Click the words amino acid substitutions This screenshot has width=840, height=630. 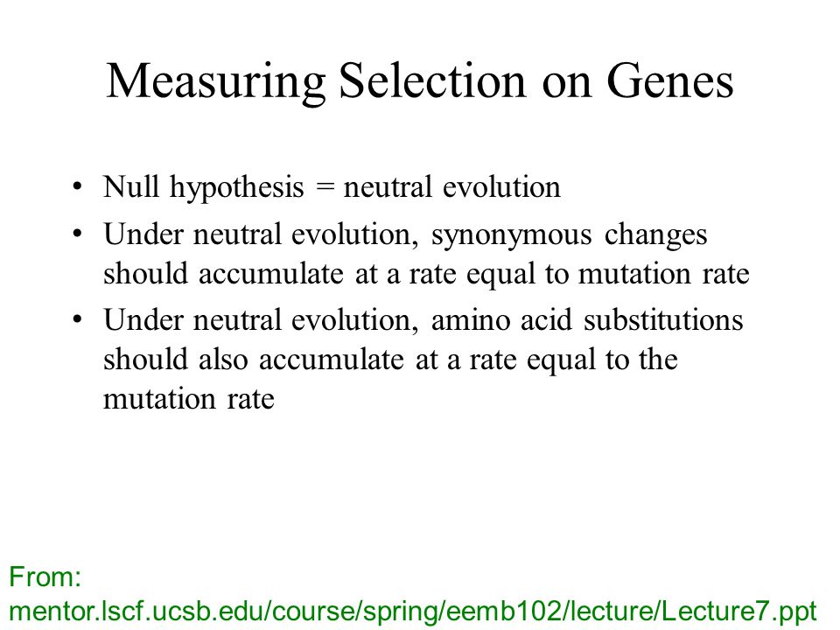pos(587,320)
